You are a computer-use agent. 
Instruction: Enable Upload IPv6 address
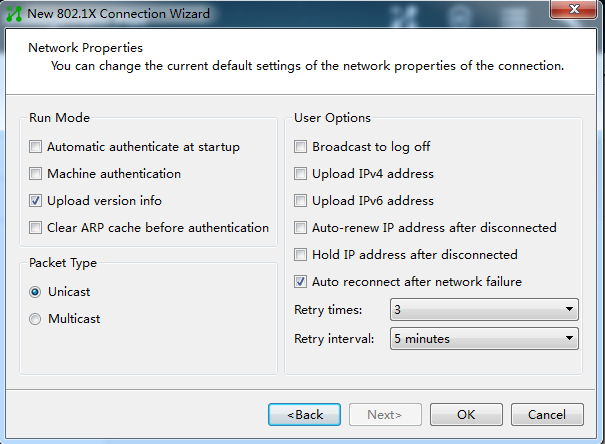click(300, 201)
